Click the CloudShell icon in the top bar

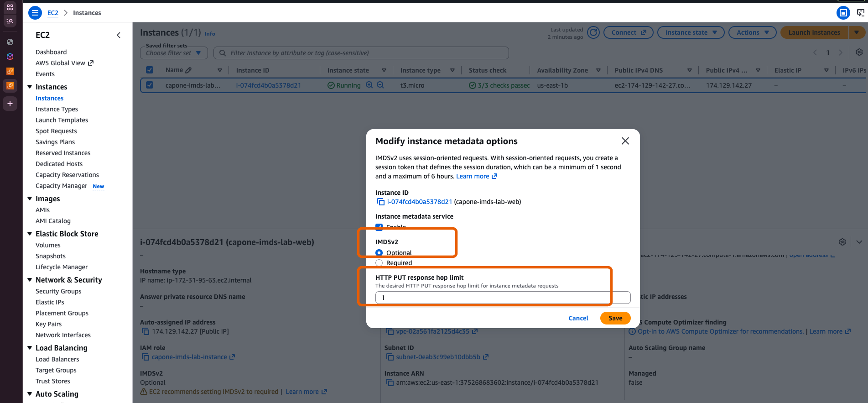860,13
